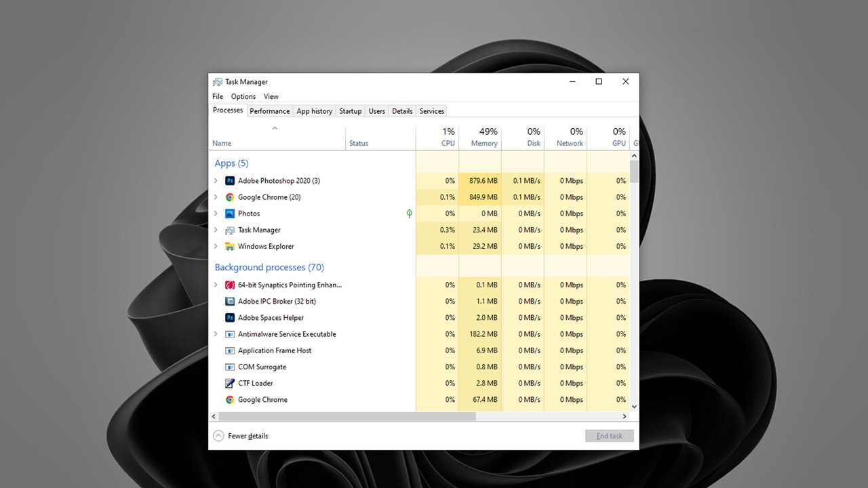The width and height of the screenshot is (868, 488).
Task: Click the COM Surrogate process icon
Action: [230, 367]
